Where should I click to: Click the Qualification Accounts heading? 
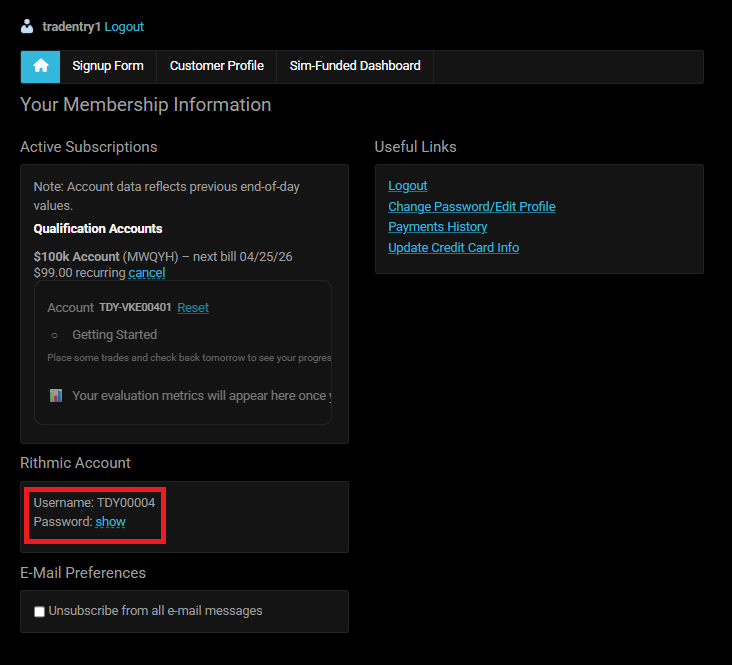(x=98, y=229)
